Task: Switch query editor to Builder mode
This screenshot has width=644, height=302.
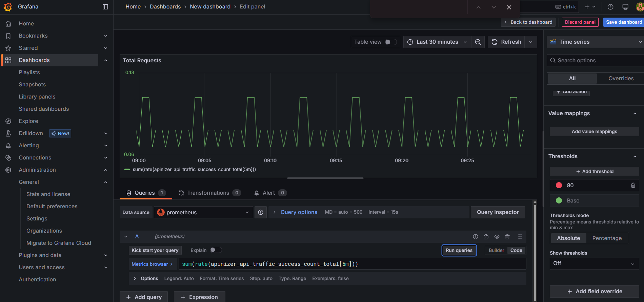Action: pos(496,250)
